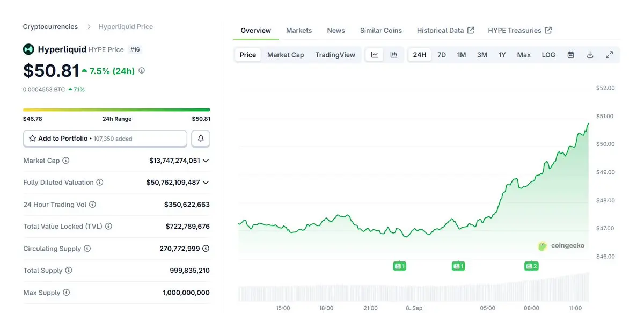Expand the Market Cap value chevron
644x313 pixels.
coord(206,161)
